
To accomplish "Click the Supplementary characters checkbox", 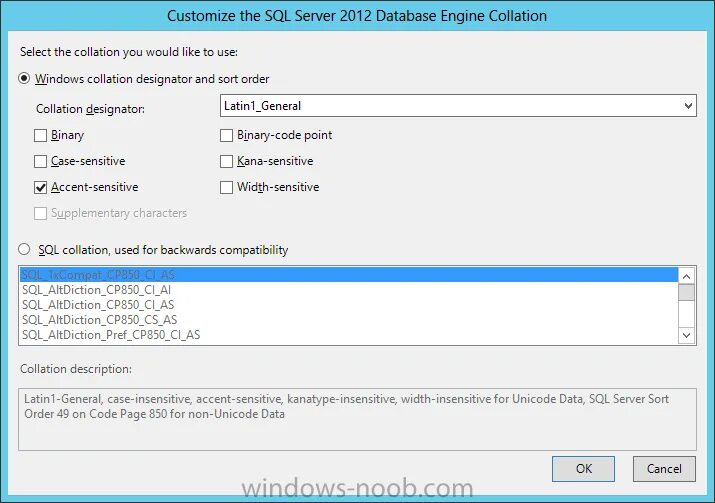I will [x=40, y=213].
